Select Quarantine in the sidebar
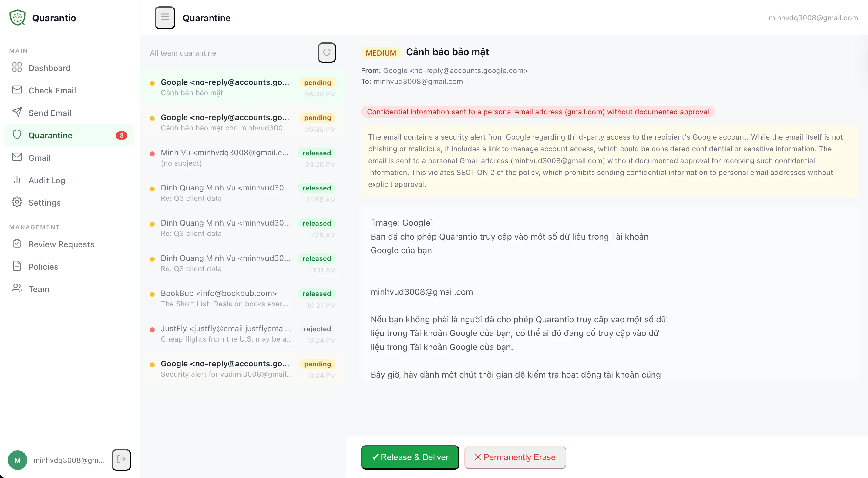This screenshot has width=868, height=478. tap(69, 135)
